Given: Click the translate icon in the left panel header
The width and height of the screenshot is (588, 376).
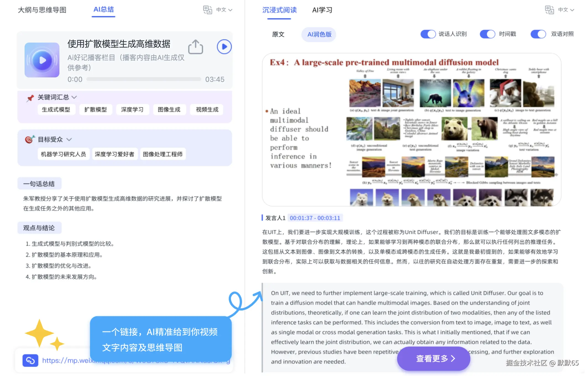Looking at the screenshot, I should pos(208,10).
